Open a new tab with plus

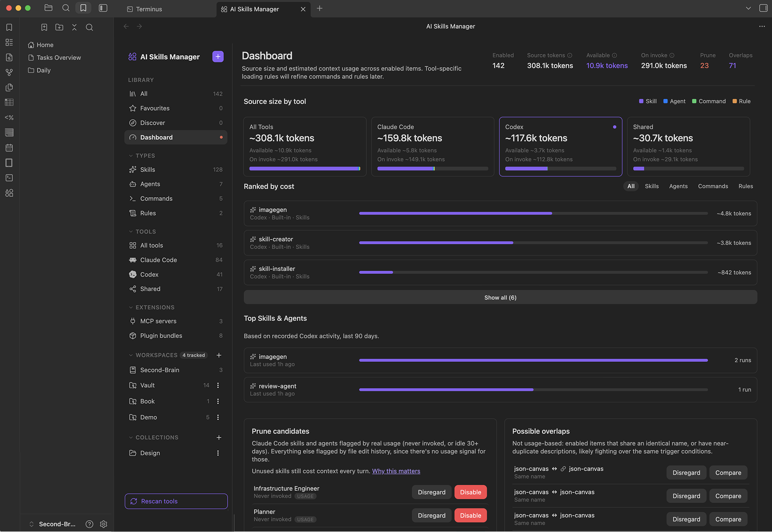point(320,8)
